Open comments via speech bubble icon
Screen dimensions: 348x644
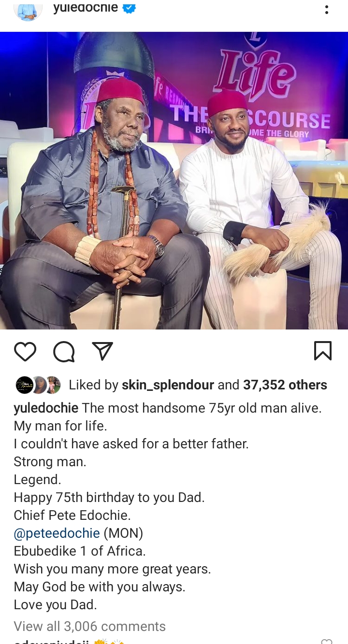64,351
